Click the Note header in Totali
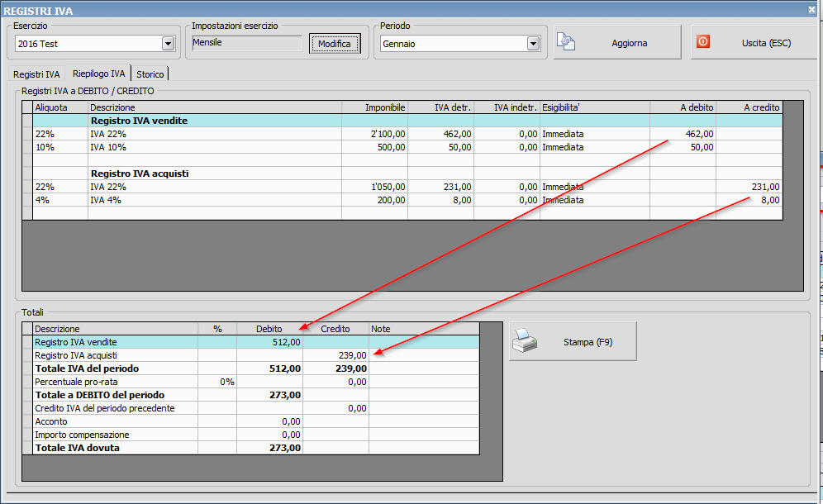The width and height of the screenshot is (823, 504). tap(424, 329)
